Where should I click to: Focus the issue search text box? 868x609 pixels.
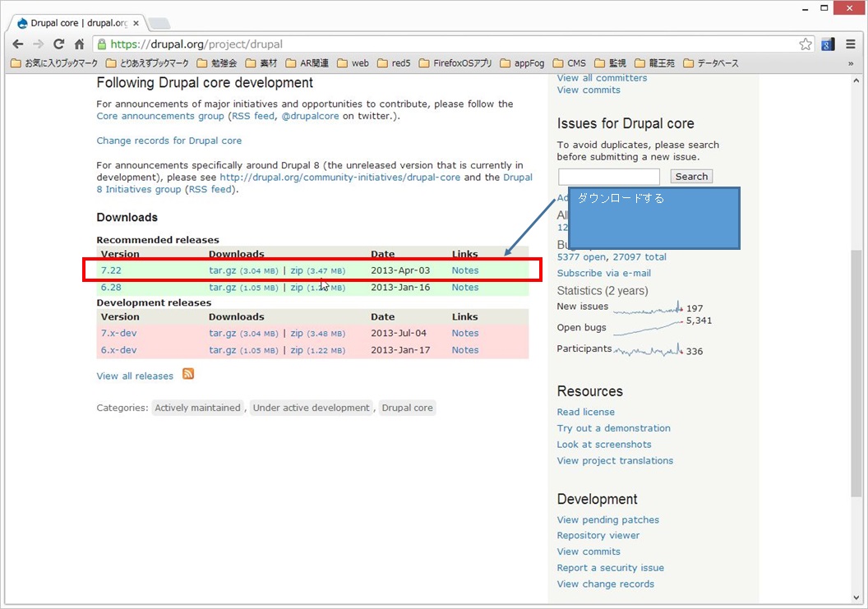[609, 177]
